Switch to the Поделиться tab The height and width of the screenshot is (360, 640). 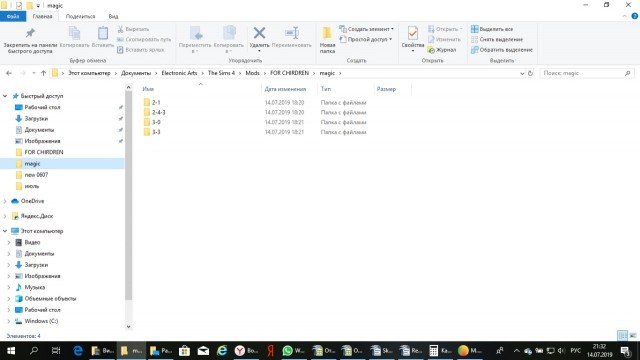coord(80,16)
